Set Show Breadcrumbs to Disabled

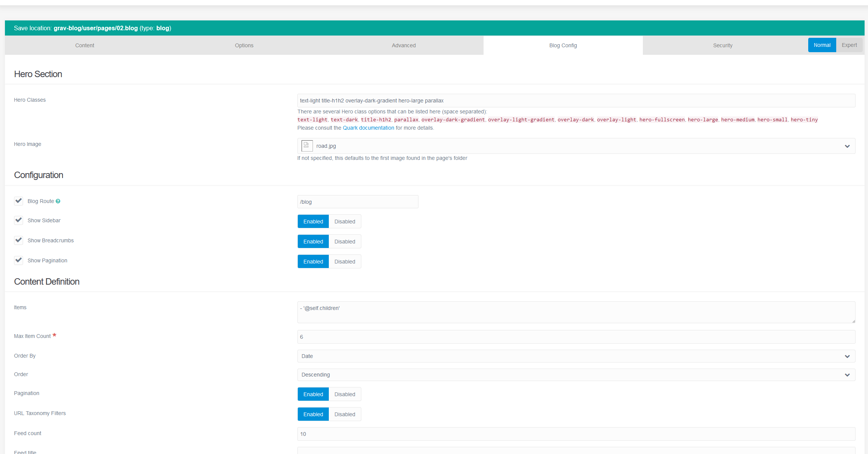pos(345,242)
